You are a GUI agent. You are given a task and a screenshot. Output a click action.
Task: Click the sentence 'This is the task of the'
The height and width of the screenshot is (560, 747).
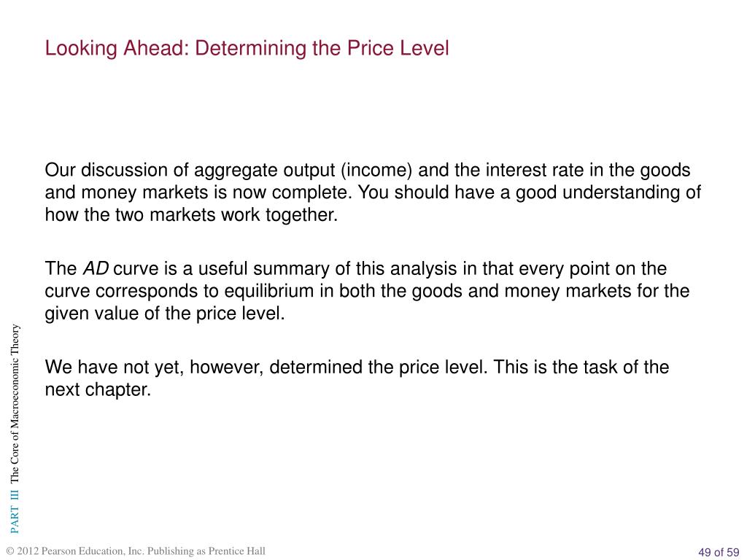(x=581, y=367)
